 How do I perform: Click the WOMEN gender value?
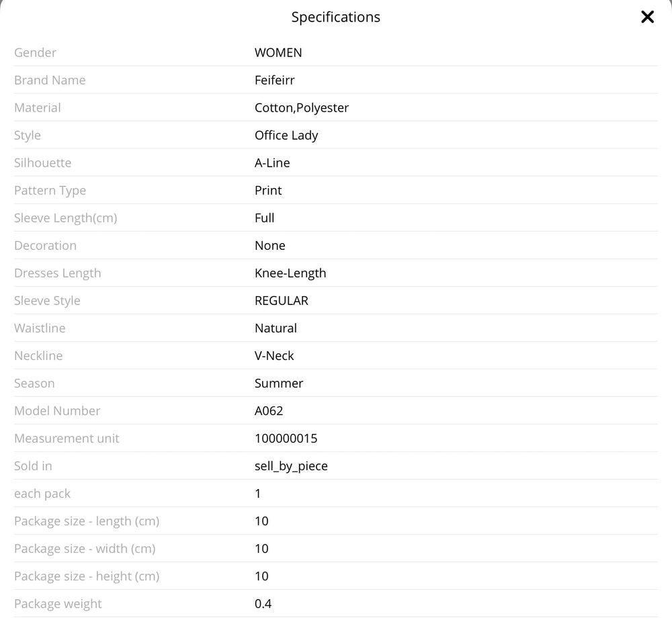(278, 52)
